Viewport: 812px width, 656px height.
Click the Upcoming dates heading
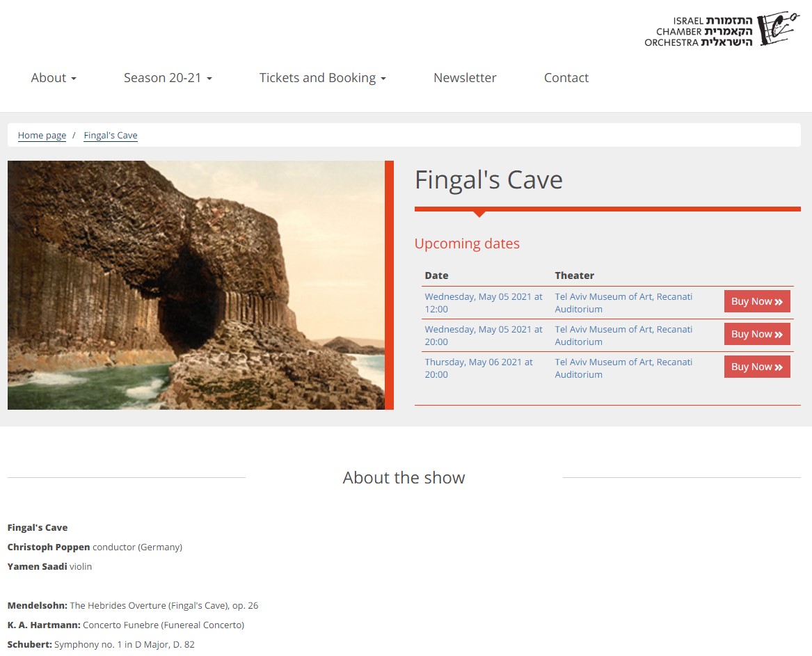467,243
